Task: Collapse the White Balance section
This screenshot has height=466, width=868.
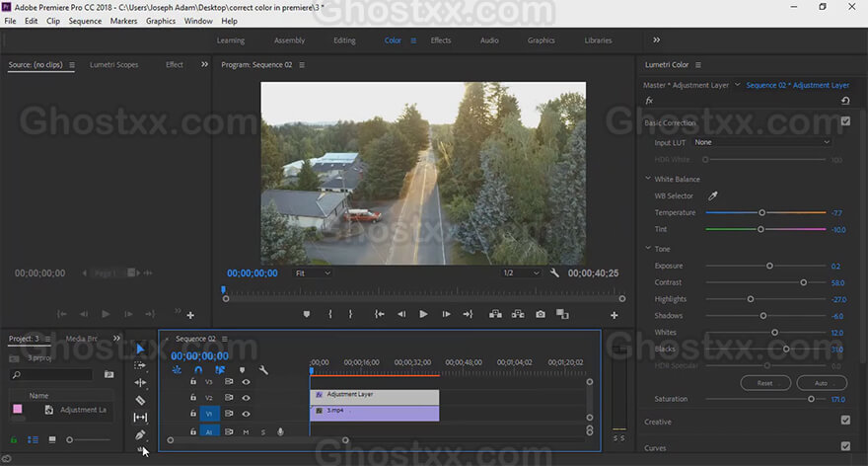Action: (x=648, y=179)
